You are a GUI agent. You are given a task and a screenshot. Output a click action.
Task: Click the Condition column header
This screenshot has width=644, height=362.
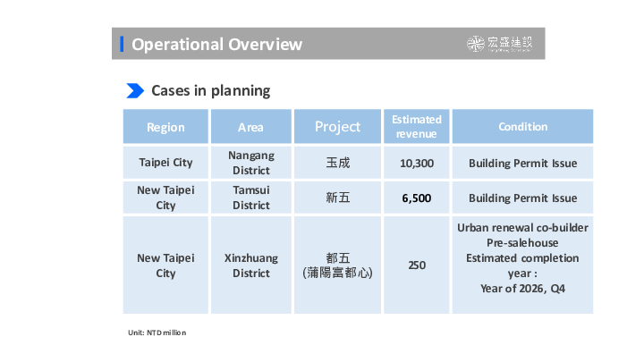(x=522, y=127)
